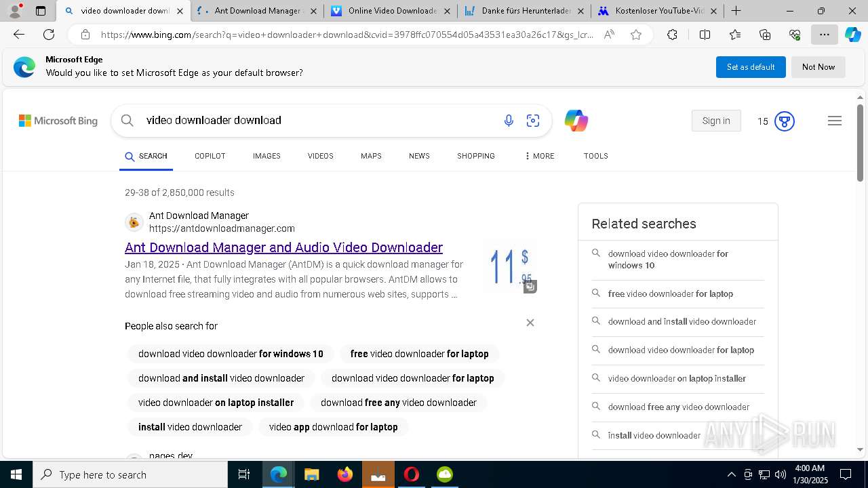Select chip free video downloader for laptop
The height and width of the screenshot is (488, 868).
(x=419, y=354)
